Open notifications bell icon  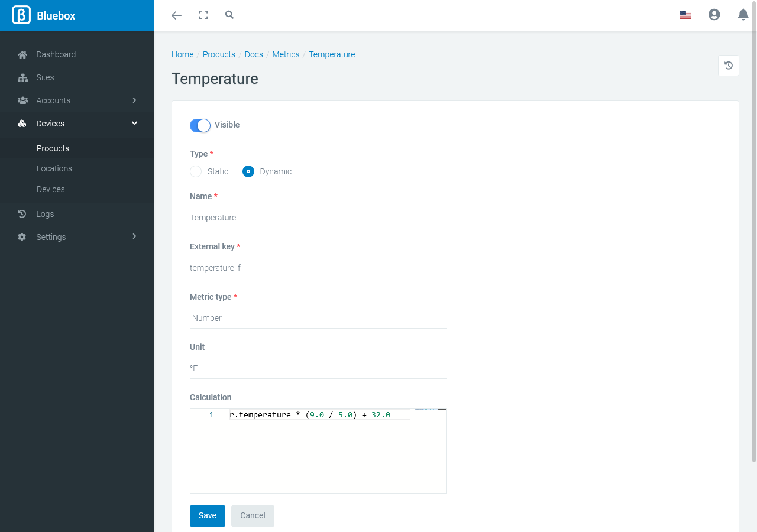pos(743,15)
